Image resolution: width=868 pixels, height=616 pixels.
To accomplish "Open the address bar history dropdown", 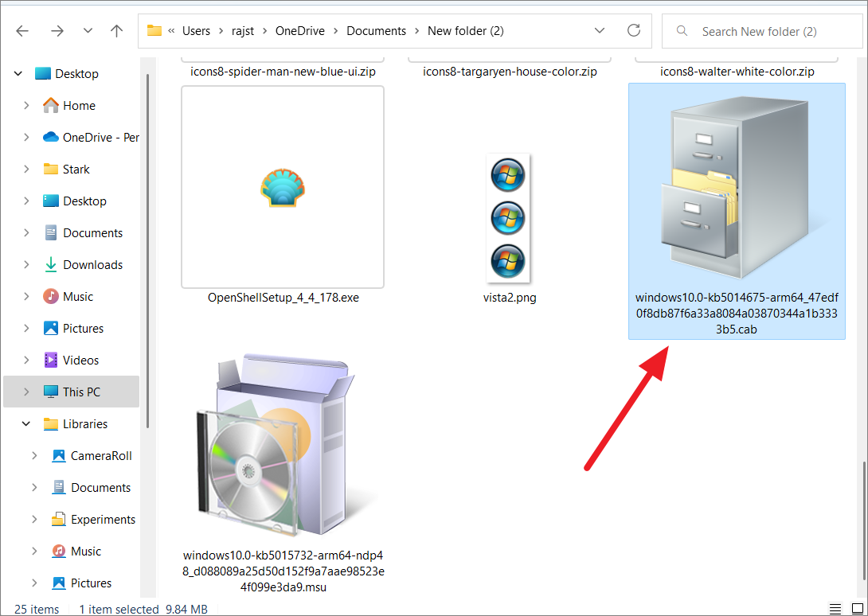I will point(599,31).
